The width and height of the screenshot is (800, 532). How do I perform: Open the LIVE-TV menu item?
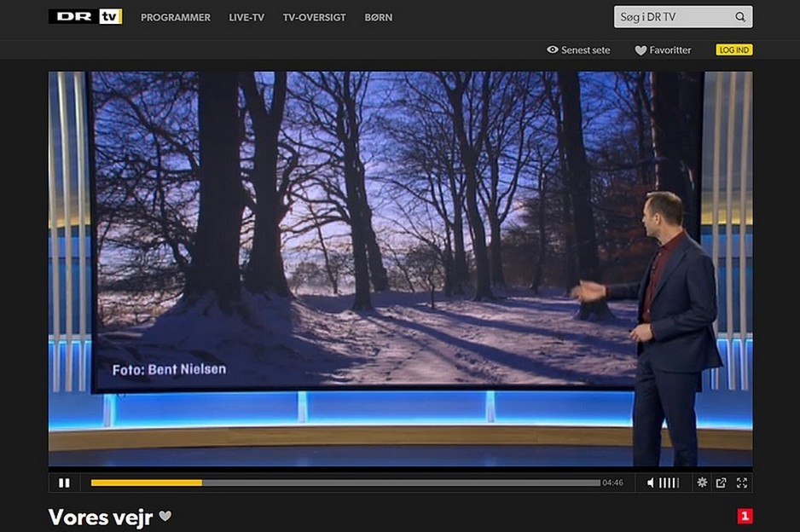pyautogui.click(x=246, y=17)
